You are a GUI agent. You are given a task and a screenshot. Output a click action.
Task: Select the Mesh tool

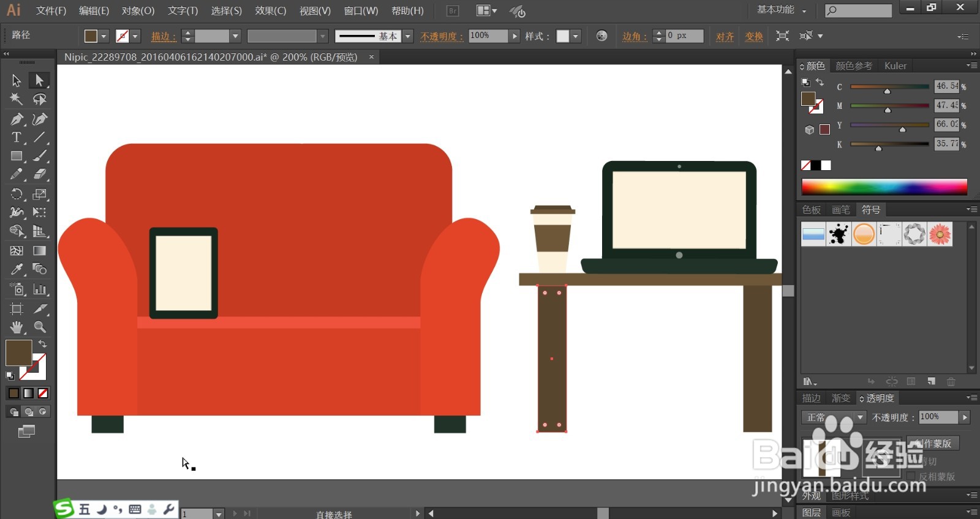(x=17, y=250)
